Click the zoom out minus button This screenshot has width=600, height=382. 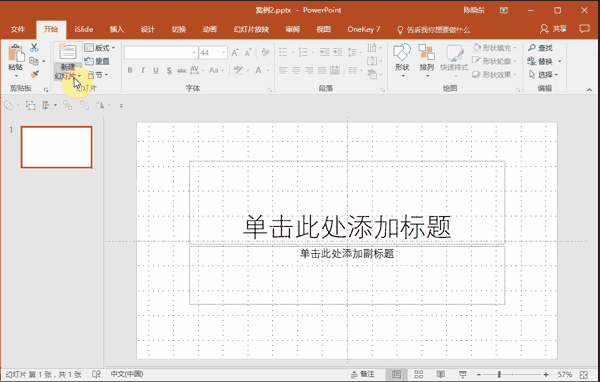pyautogui.click(x=479, y=374)
